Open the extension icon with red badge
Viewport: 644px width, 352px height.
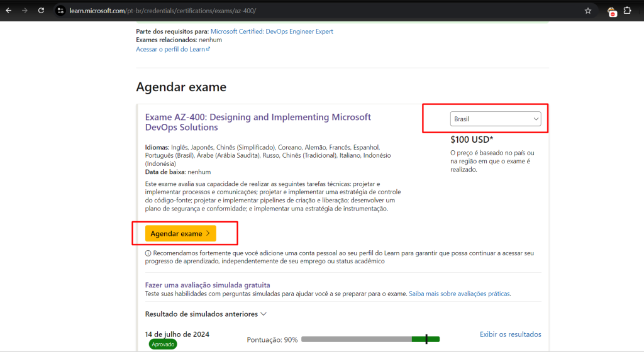pyautogui.click(x=611, y=11)
